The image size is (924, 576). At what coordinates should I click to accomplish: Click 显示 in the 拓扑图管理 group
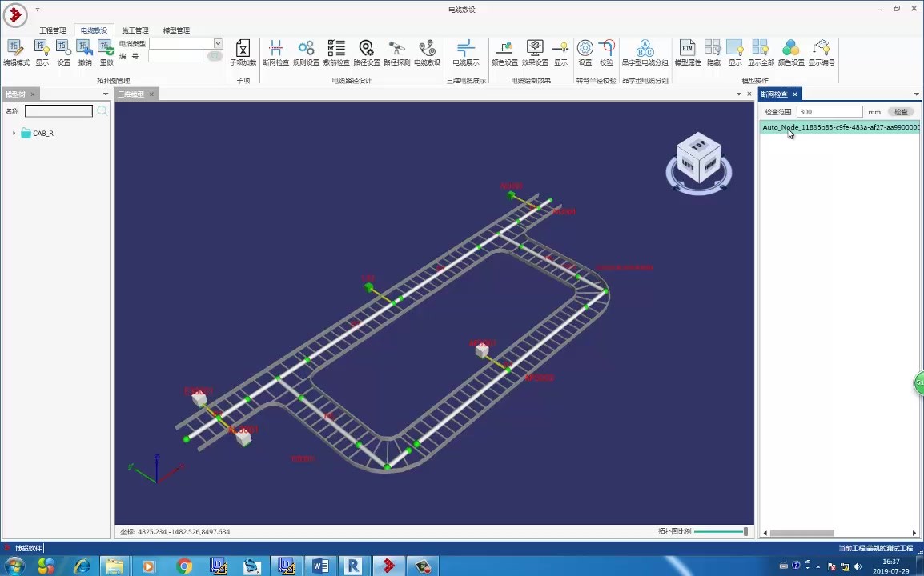click(x=42, y=53)
